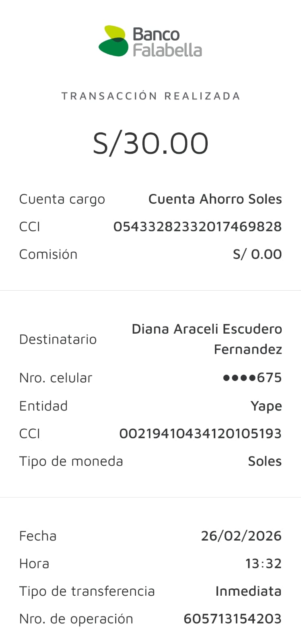Click the Inmediata transfer type value

[248, 591]
